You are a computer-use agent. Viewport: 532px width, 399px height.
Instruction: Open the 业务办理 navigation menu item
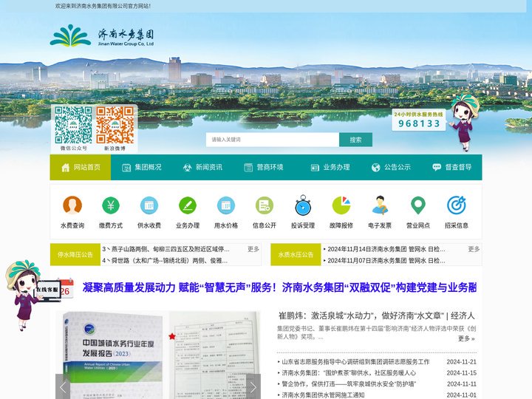[330, 167]
